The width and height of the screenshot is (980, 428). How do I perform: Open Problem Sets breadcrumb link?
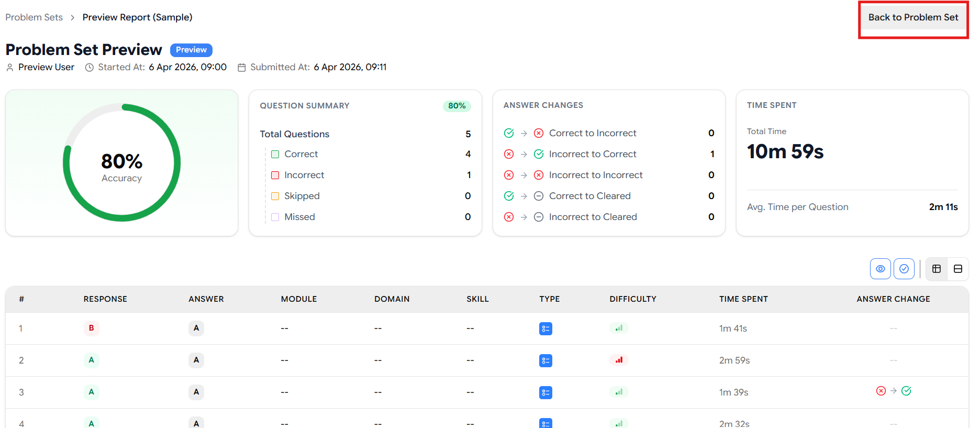[x=34, y=17]
